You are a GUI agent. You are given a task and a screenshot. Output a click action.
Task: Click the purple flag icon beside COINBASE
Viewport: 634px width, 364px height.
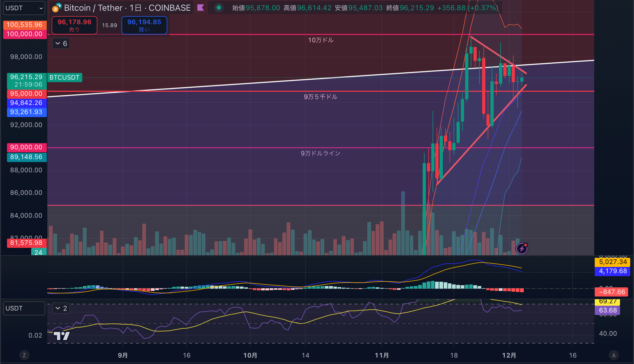click(201, 8)
